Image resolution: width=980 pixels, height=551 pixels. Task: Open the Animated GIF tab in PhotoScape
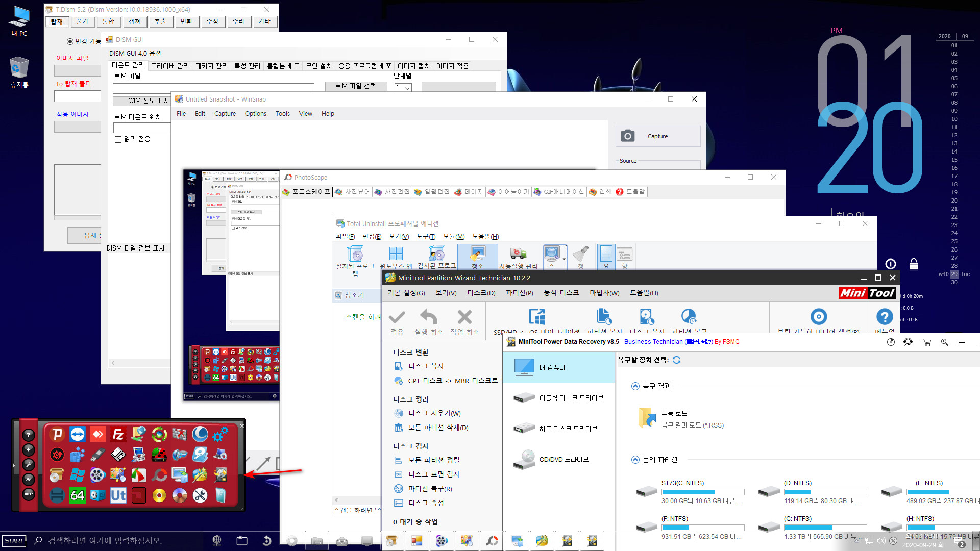click(558, 192)
